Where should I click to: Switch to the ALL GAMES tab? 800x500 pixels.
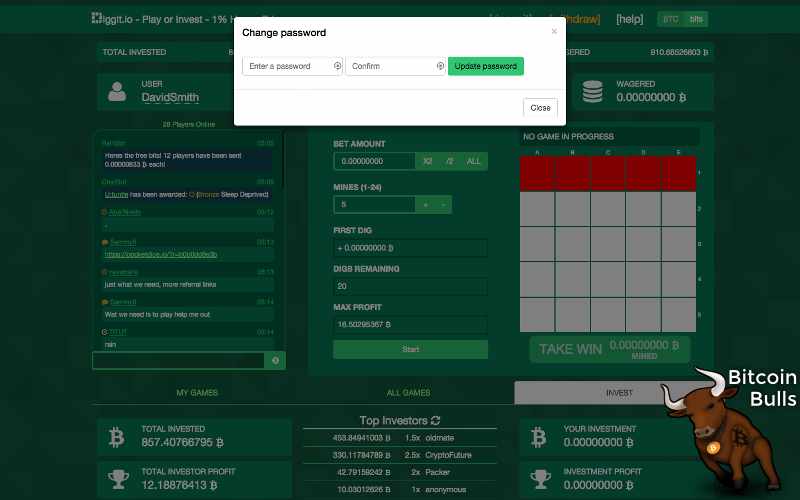(x=408, y=393)
